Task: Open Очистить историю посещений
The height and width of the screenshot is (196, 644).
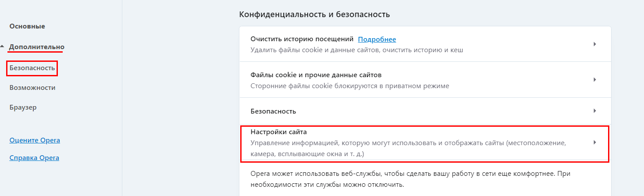Action: 302,39
